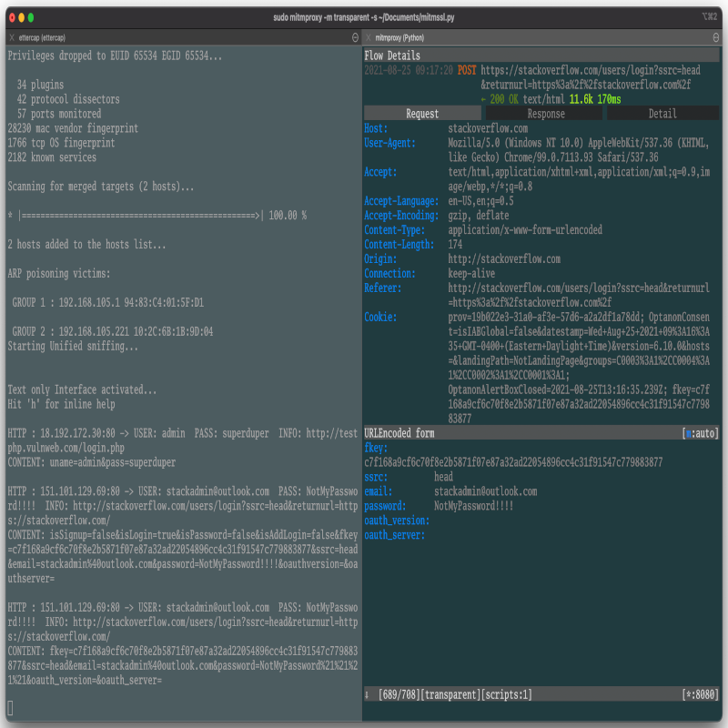Select the oauth_version: form field label
Screen dimensions: 728x728
pos(397,521)
